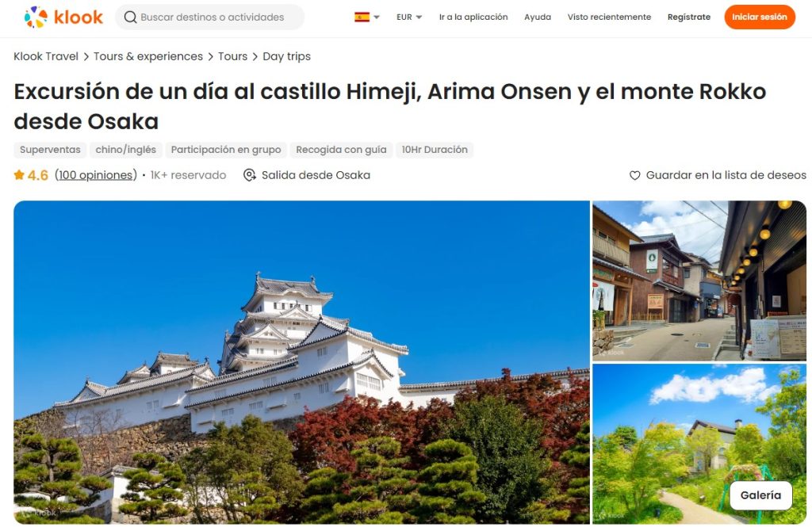Click the location pin icon by Salida desde Osaka
812x527 pixels.
pos(250,175)
